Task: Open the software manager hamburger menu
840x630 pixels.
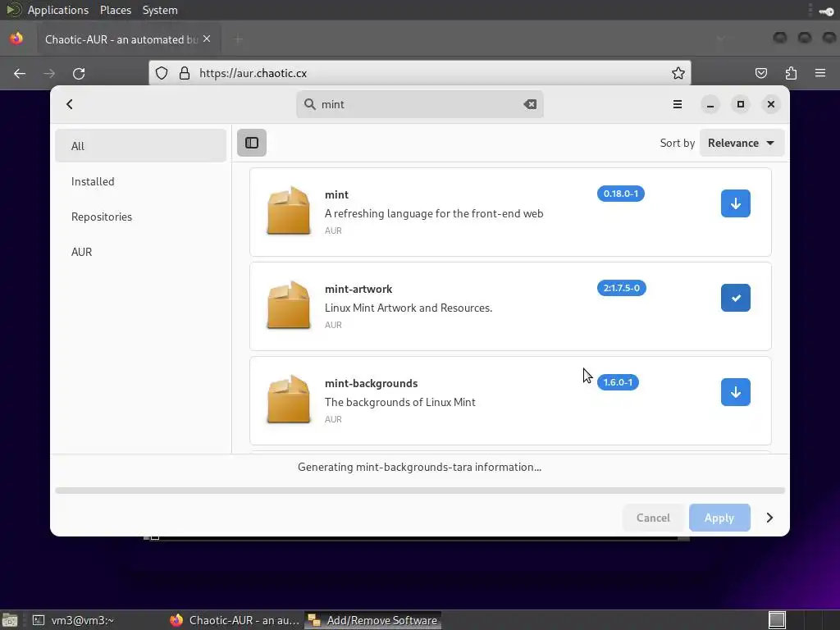Action: click(x=678, y=104)
